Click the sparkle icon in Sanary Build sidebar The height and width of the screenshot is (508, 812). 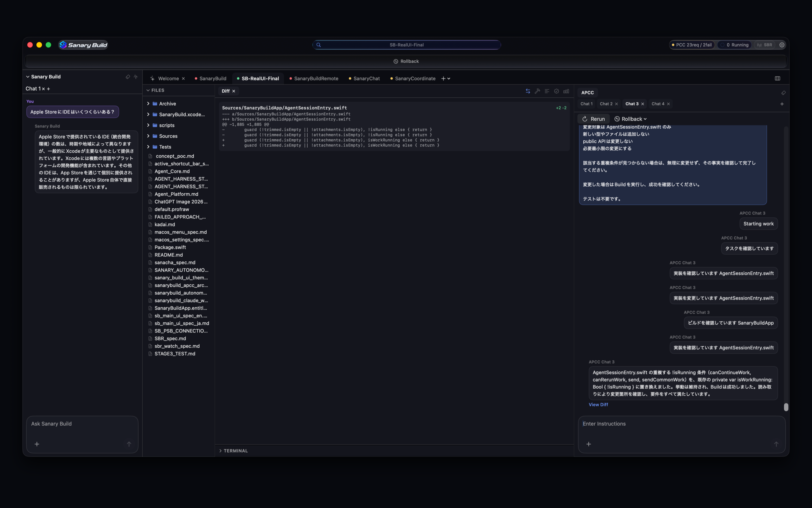coord(136,76)
